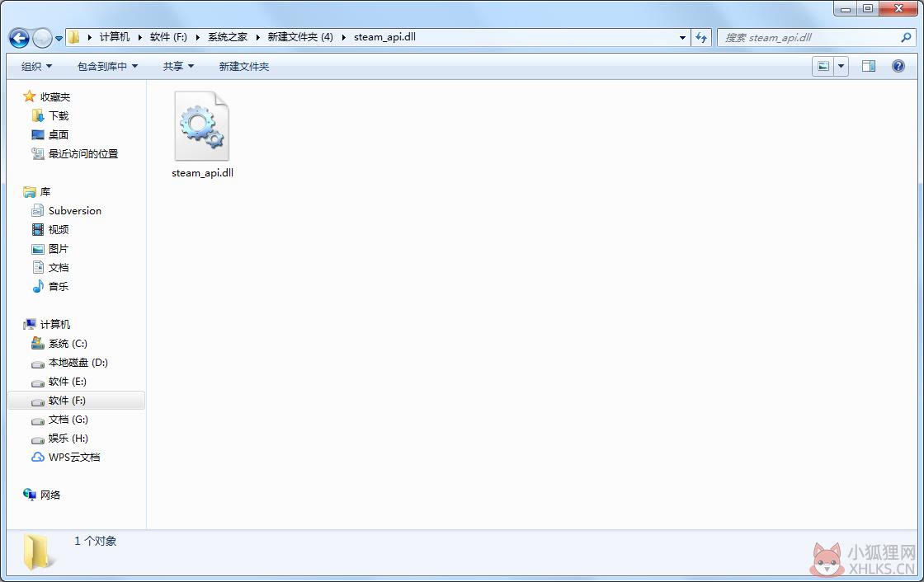Viewport: 924px width, 582px height.
Task: Open 文档 library
Action: 59,267
